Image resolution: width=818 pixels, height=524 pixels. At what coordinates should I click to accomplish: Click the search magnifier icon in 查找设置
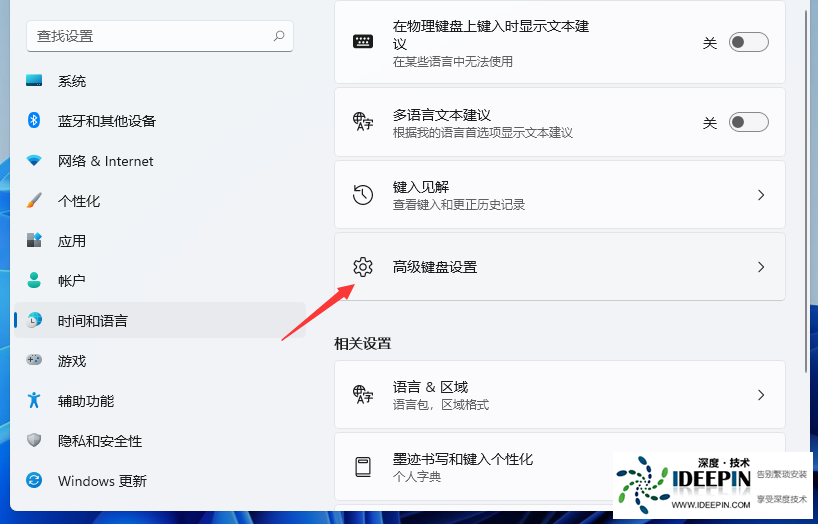[x=279, y=35]
